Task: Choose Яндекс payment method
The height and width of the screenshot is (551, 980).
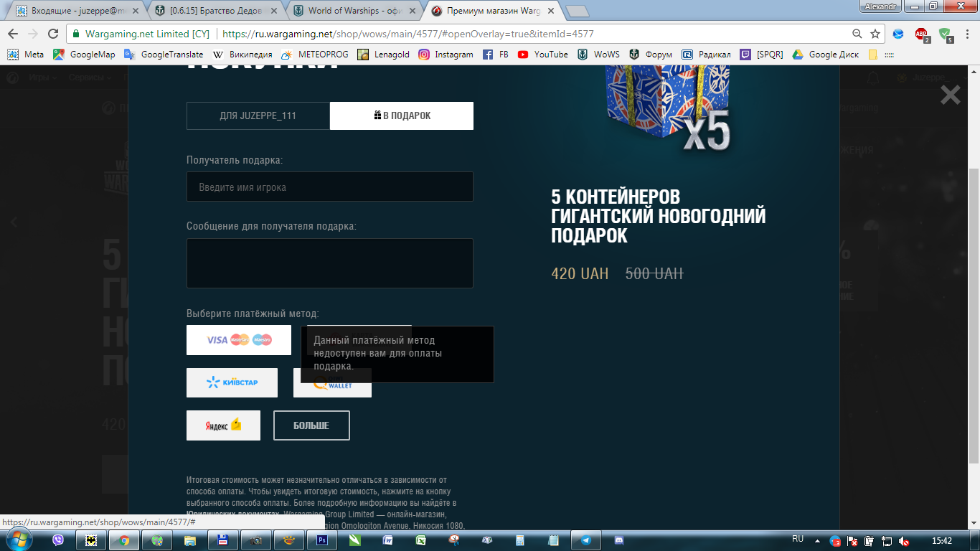Action: (223, 425)
